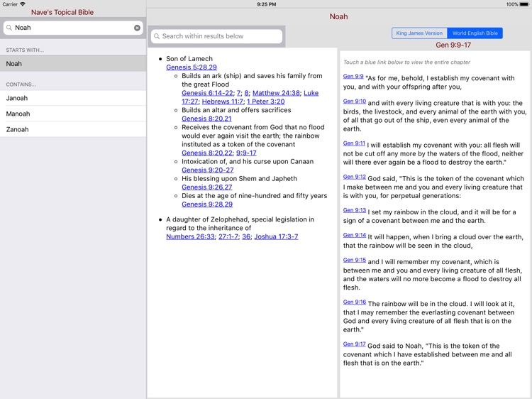Image resolution: width=532 pixels, height=399 pixels.
Task: Click the magnifier icon in topic search
Action: tap(9, 28)
